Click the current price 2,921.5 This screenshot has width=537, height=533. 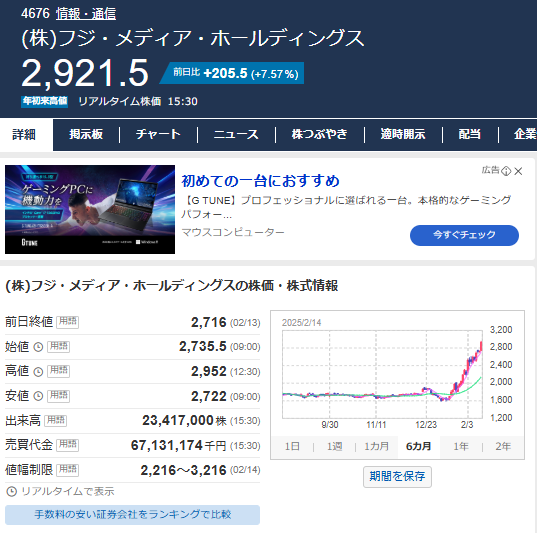tap(85, 73)
